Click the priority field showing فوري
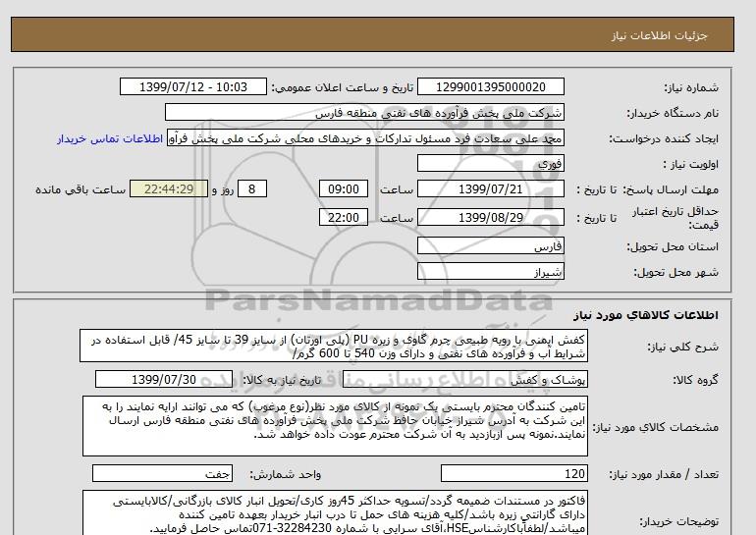This screenshot has height=535, width=756. tap(490, 164)
